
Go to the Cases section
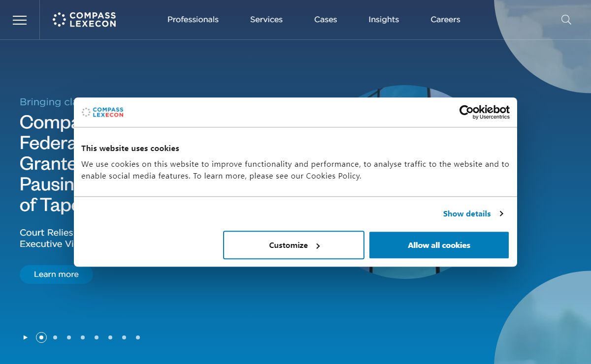point(326,20)
